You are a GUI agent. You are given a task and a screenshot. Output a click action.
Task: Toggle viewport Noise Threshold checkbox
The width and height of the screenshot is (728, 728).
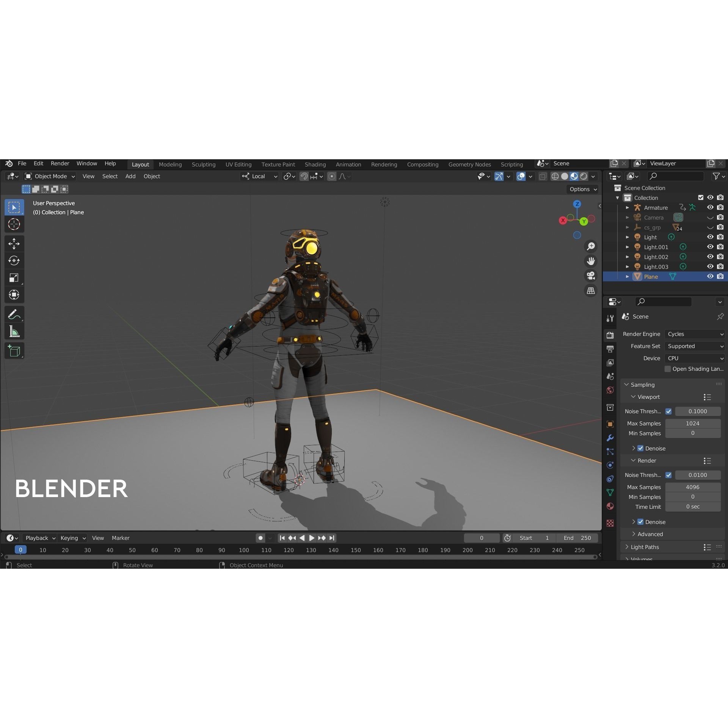[x=668, y=411]
